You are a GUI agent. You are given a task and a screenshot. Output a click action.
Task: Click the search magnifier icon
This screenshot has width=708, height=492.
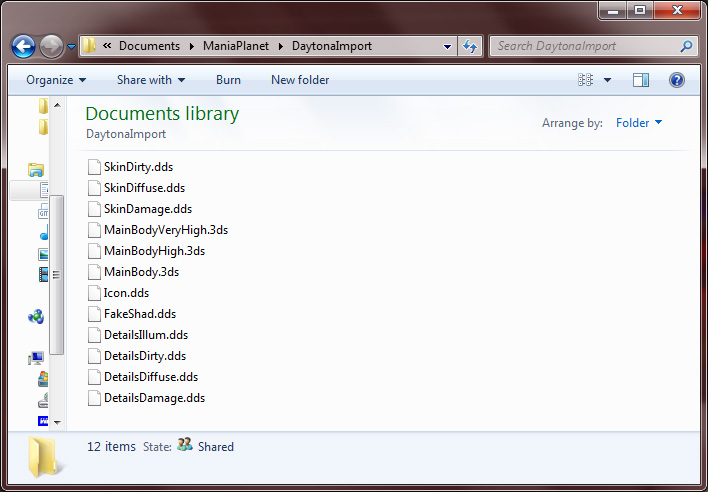[x=686, y=46]
